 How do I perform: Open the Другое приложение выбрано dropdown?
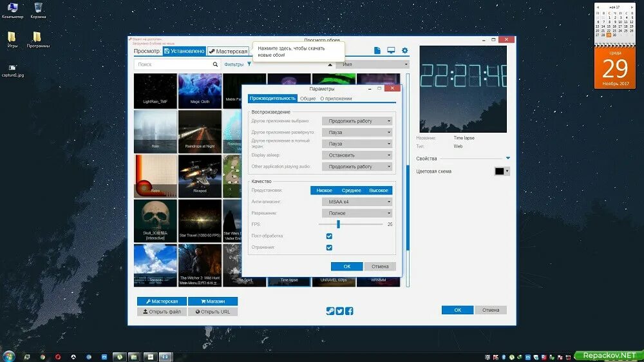[357, 121]
